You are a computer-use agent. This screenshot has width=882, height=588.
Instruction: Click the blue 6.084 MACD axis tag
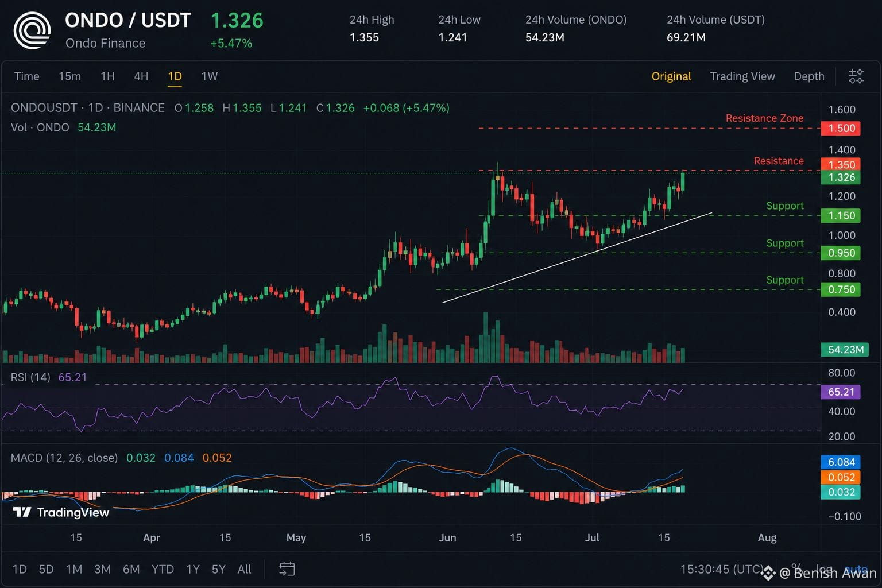tap(841, 462)
